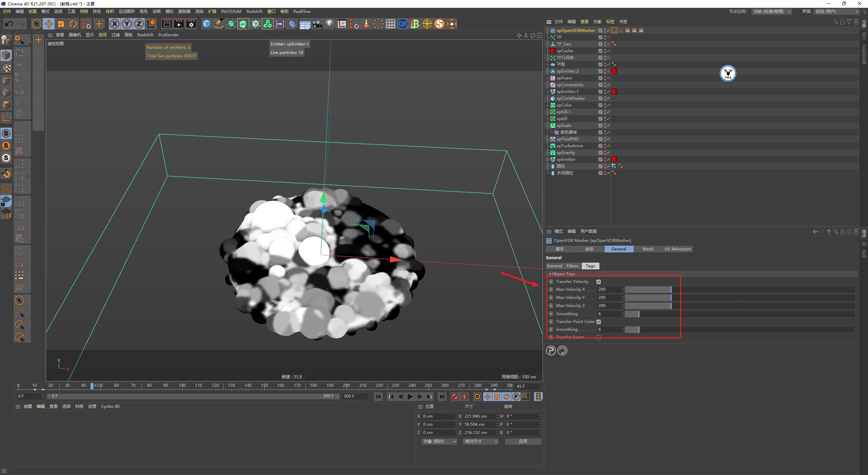The image size is (868, 475).
Task: Click the Render to Picture Viewer icon
Action: [x=179, y=24]
